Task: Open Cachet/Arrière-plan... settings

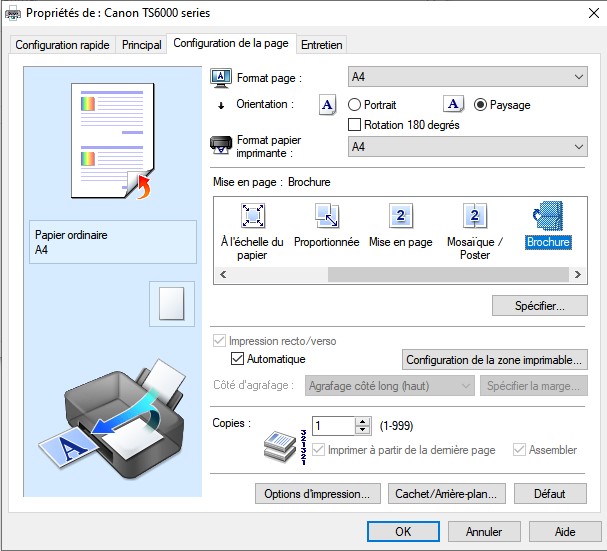Action: pyautogui.click(x=446, y=494)
